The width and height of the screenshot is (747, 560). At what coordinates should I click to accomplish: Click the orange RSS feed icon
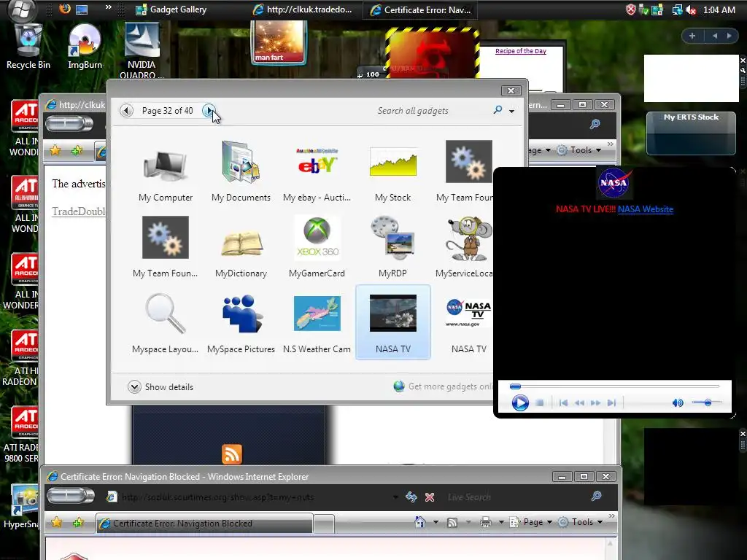point(232,454)
